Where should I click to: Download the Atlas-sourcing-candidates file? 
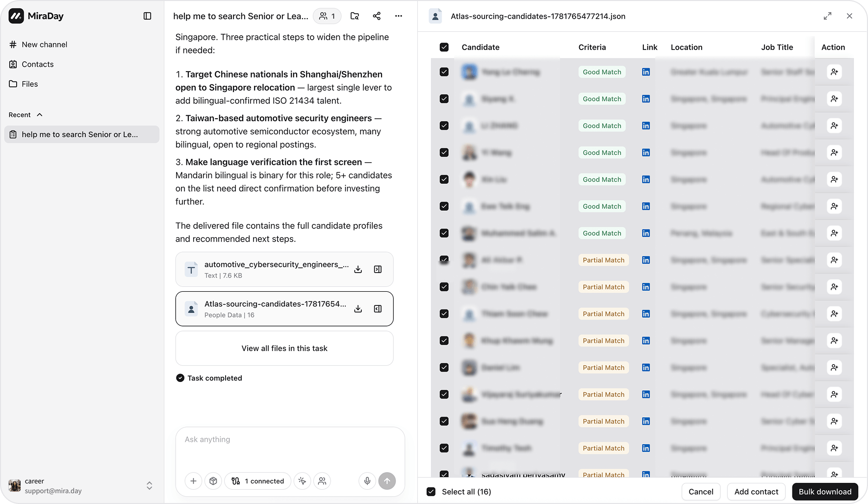(358, 309)
